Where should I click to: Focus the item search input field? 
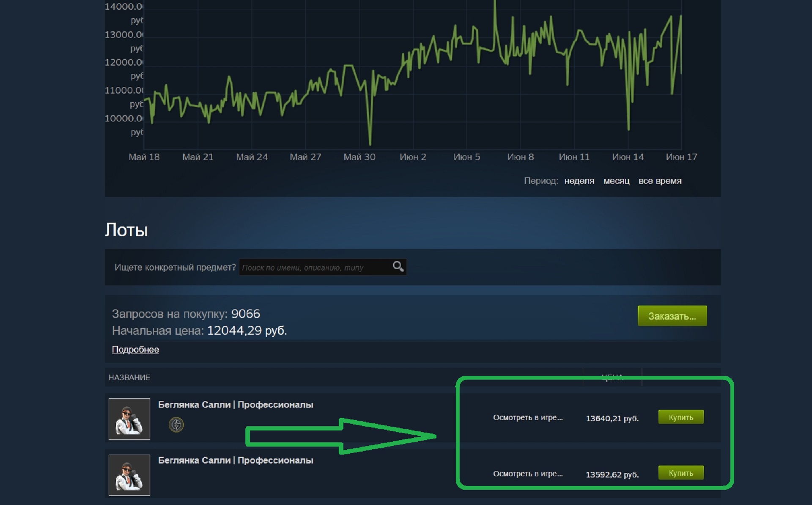click(315, 268)
